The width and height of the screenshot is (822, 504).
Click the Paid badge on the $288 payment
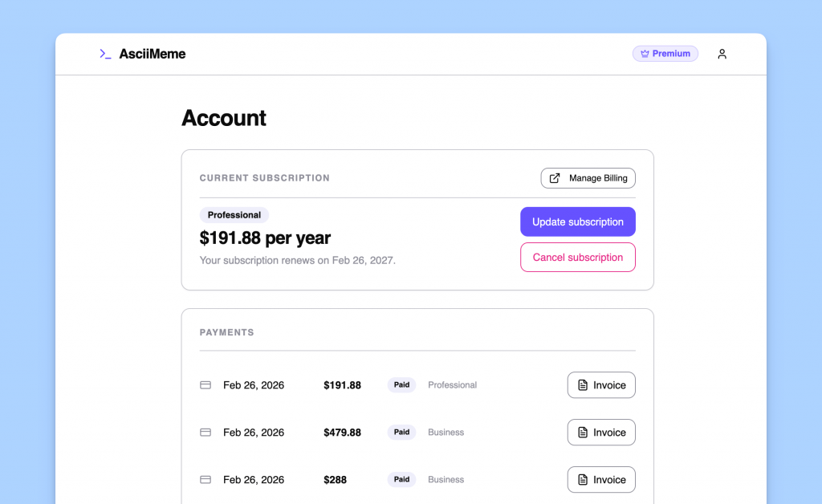[401, 479]
